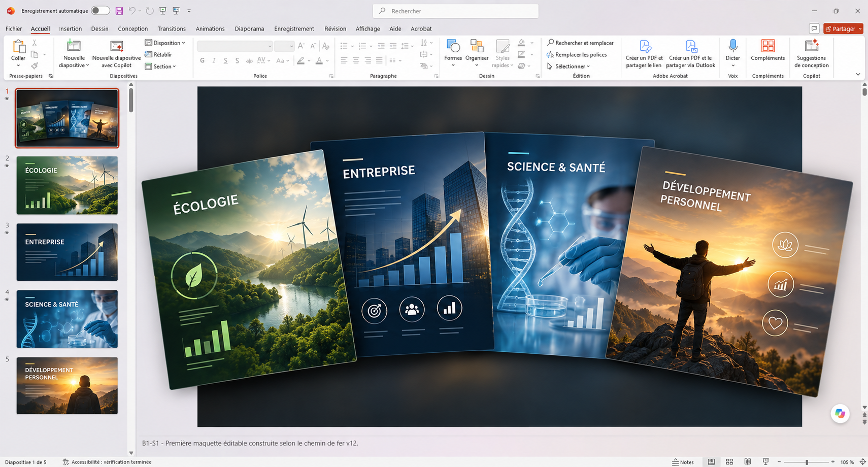This screenshot has height=467, width=868.
Task: Increase the font size with the larger A icon
Action: (301, 46)
